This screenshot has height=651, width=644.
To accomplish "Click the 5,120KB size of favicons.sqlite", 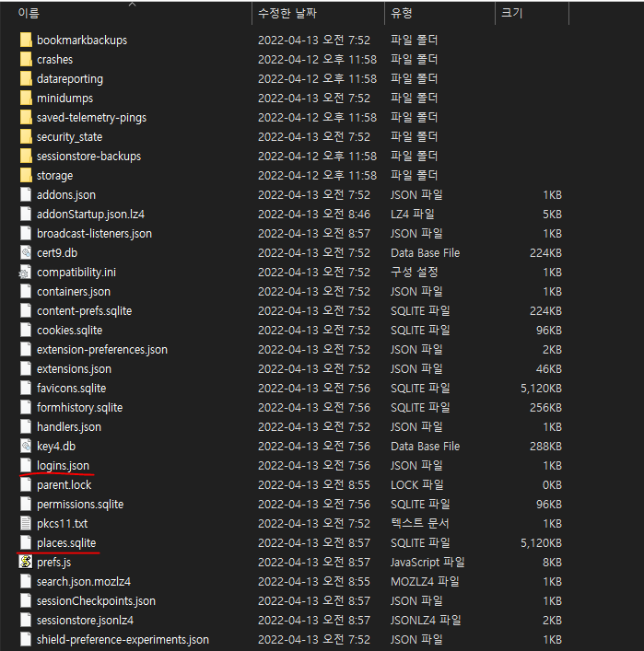I will coord(541,389).
